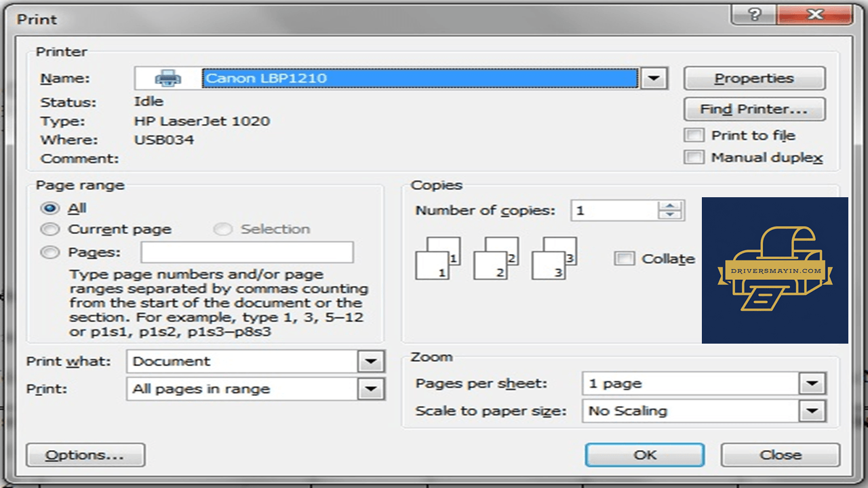Decrease number of copies with down arrow
The width and height of the screenshot is (868, 488).
click(670, 216)
